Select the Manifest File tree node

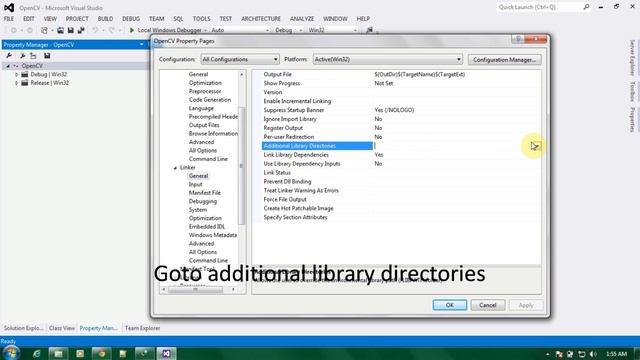[x=204, y=193]
